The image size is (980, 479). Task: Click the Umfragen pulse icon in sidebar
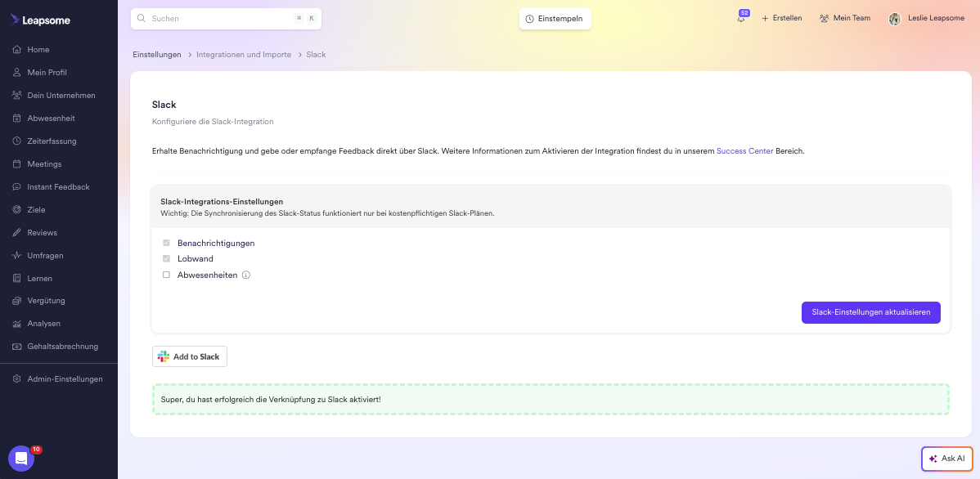(17, 256)
